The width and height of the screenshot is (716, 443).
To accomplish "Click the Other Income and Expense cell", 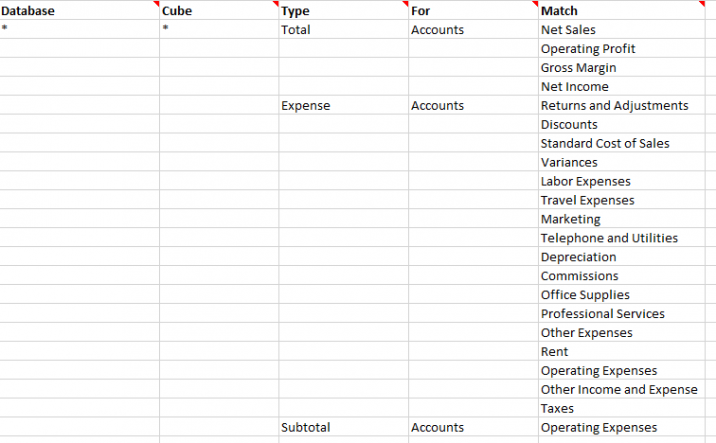I will pos(619,390).
